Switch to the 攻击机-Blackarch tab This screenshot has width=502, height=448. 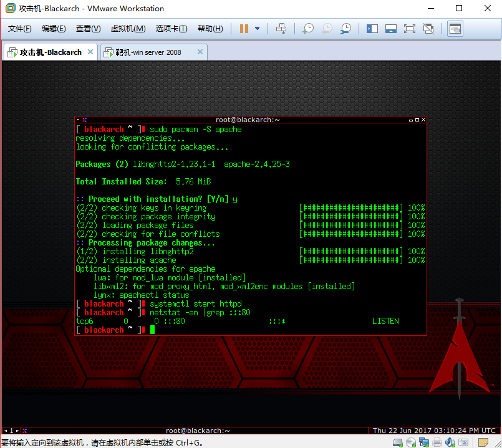(51, 52)
